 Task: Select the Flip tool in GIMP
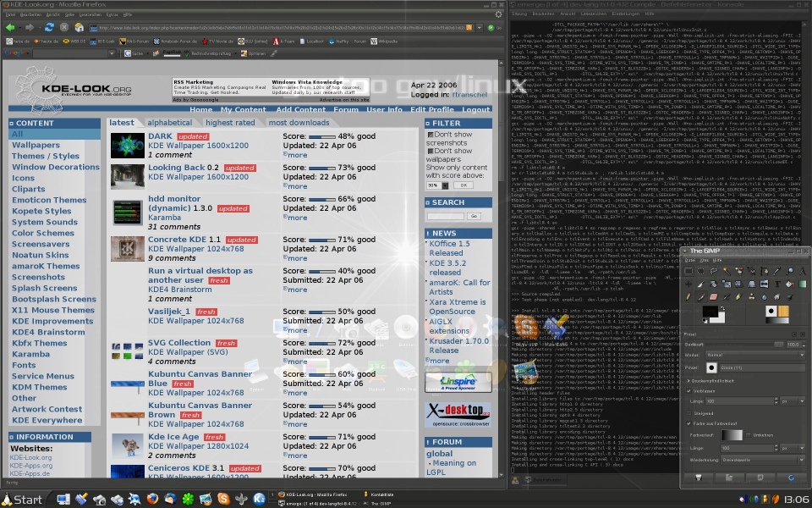pyautogui.click(x=765, y=284)
